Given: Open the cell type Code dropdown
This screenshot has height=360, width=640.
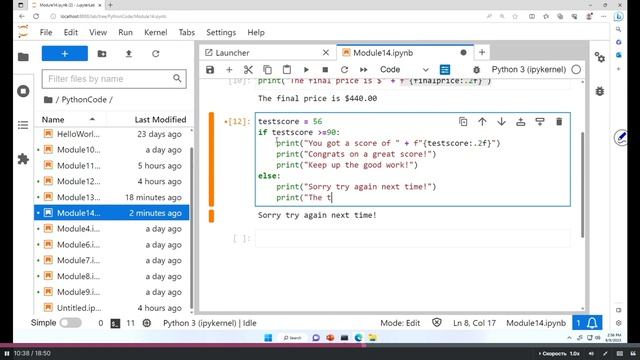Looking at the screenshot, I should coord(404,70).
